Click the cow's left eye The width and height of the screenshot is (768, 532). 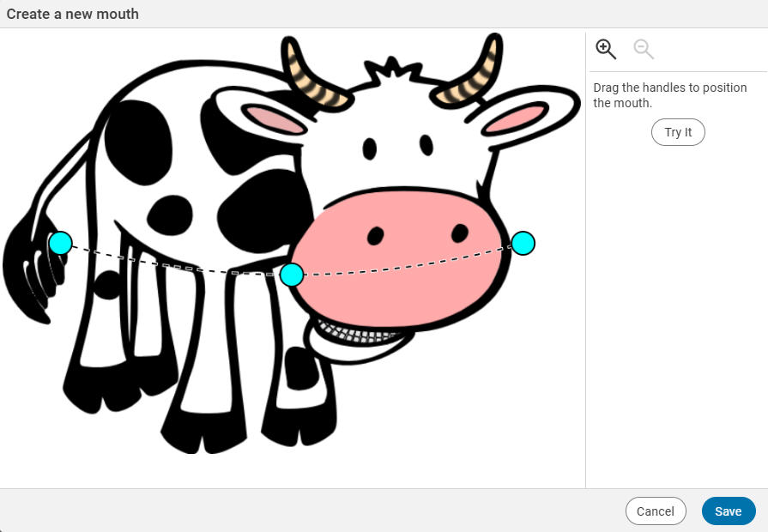tap(370, 148)
